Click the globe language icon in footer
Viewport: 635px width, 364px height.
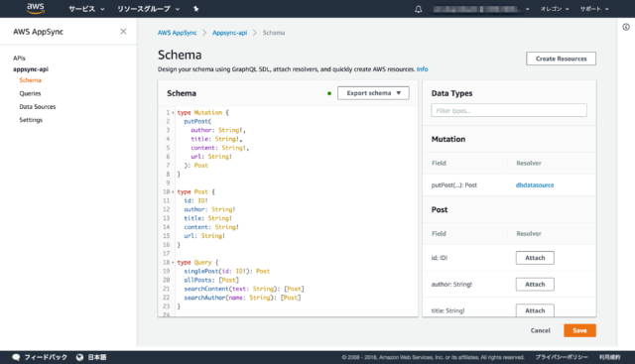pyautogui.click(x=79, y=357)
